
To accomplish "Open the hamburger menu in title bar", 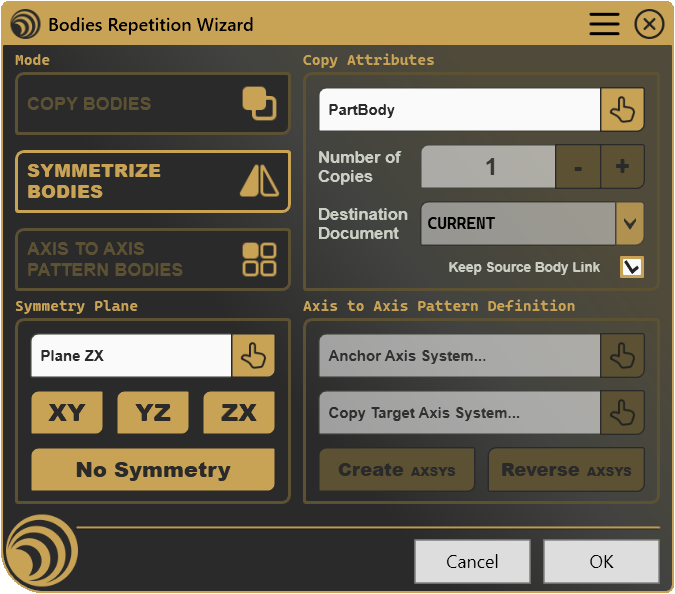I will click(x=604, y=24).
